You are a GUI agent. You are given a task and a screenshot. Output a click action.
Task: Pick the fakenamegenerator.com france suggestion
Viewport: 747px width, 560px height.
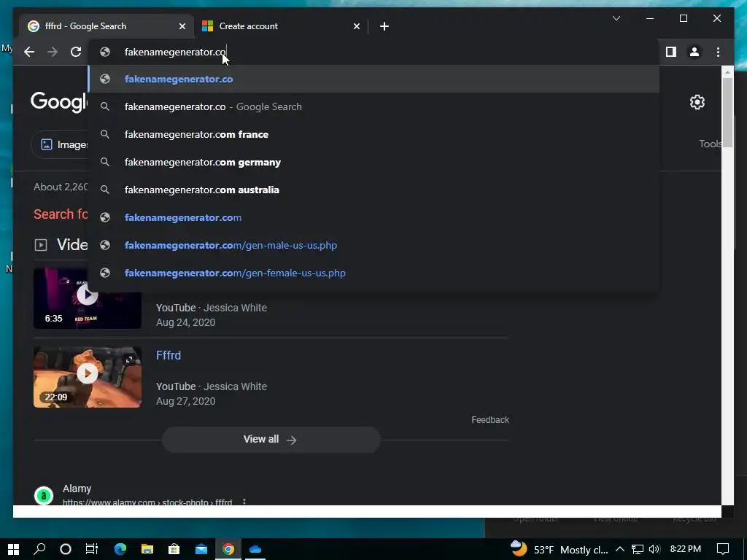374,134
